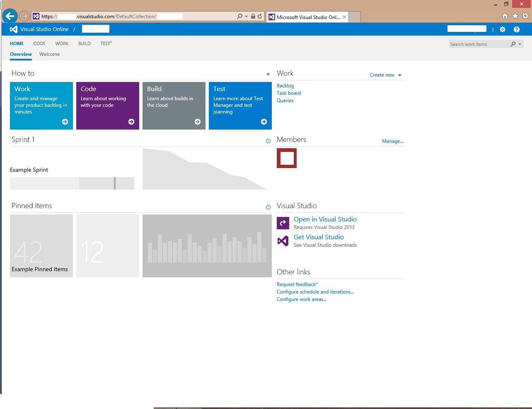The width and height of the screenshot is (532, 409).
Task: Click the Visual Studio Online logo
Action: (x=14, y=29)
